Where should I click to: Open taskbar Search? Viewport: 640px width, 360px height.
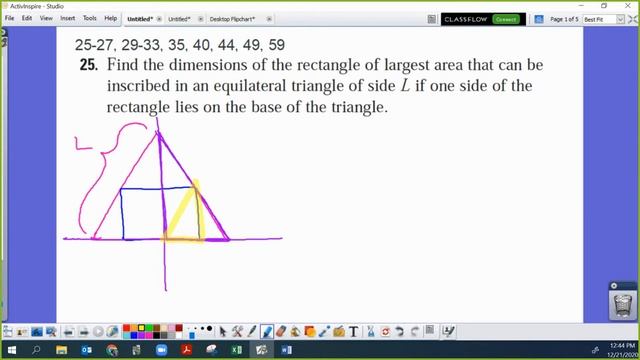[36, 350]
